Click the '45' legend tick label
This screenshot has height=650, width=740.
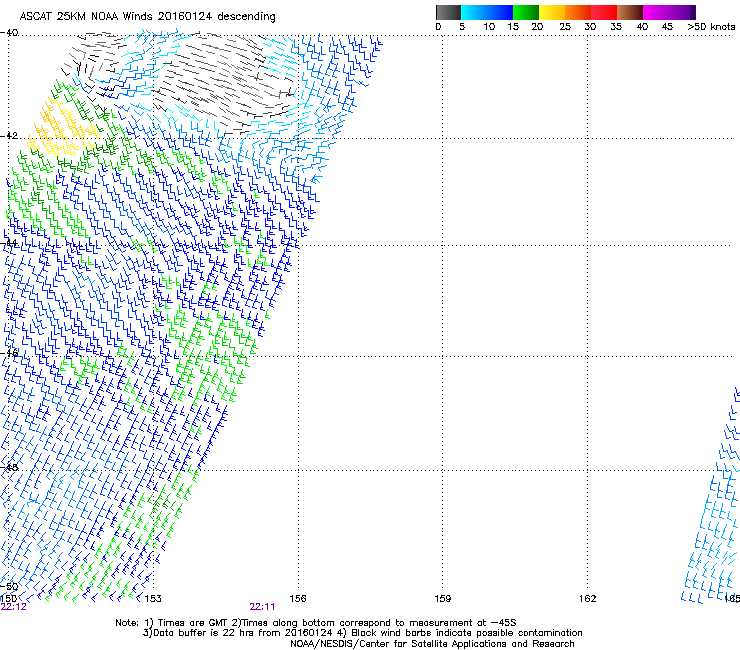point(667,27)
